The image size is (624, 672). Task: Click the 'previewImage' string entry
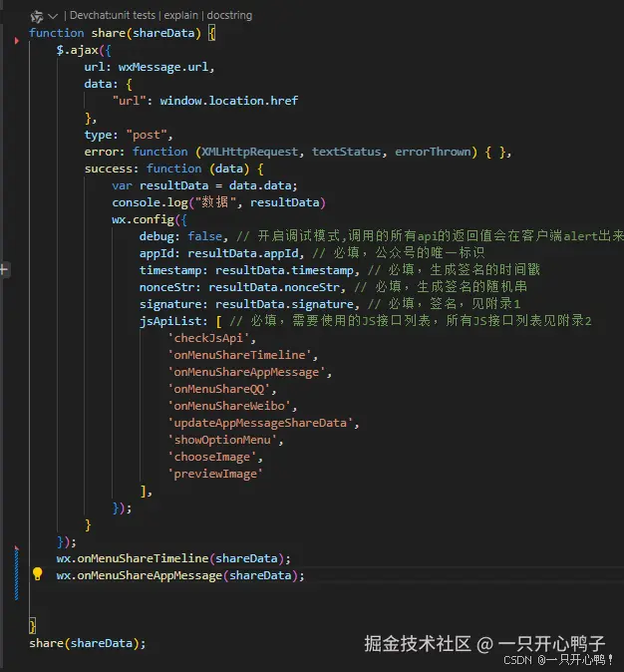tap(215, 474)
